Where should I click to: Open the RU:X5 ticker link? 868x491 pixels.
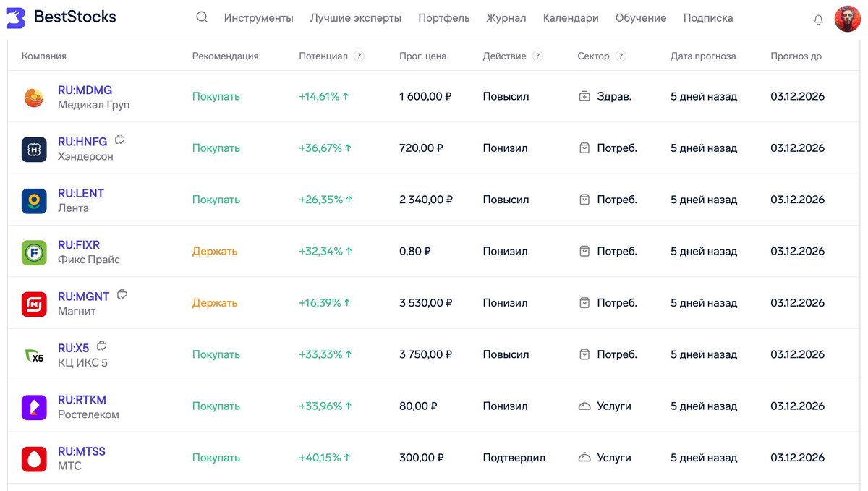(x=74, y=348)
